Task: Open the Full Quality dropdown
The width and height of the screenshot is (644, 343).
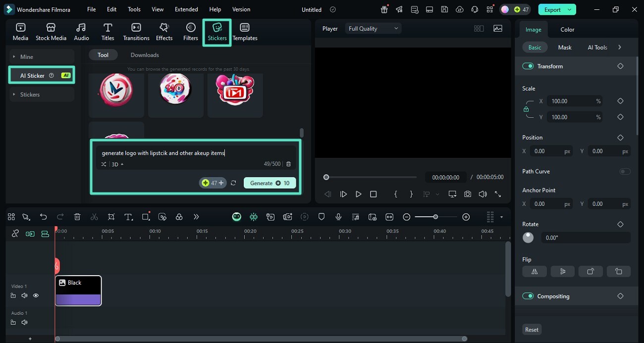Action: [x=373, y=29]
